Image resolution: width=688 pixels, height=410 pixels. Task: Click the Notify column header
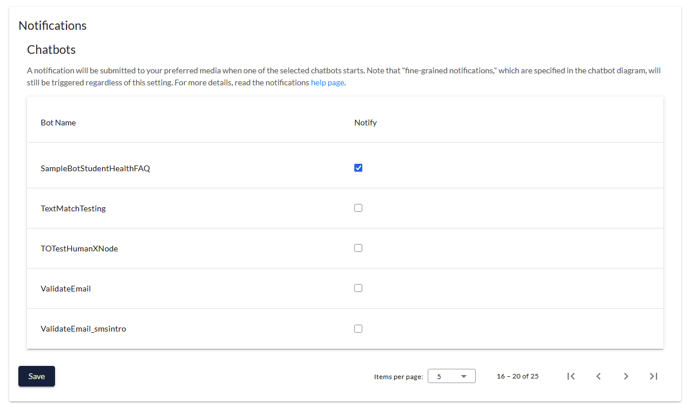366,123
